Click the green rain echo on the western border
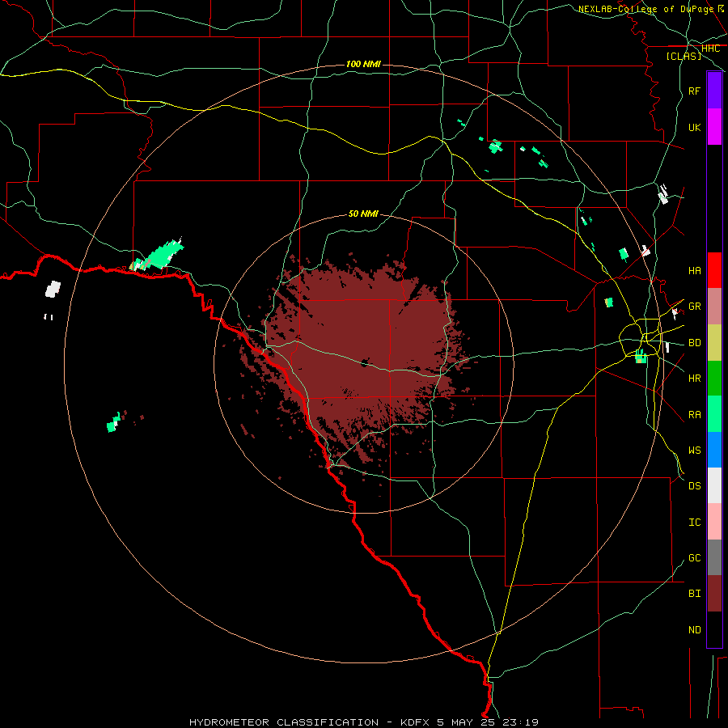The image size is (728, 728). pos(158,256)
